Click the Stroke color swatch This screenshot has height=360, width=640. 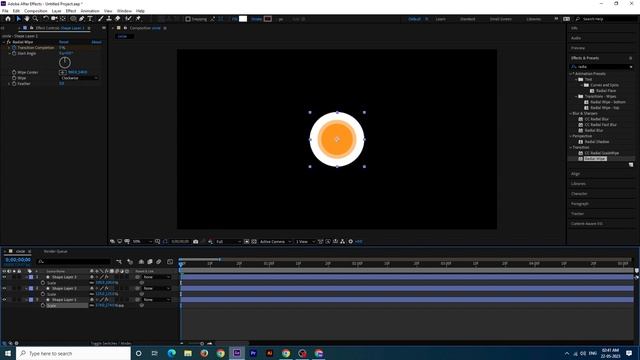(267, 19)
